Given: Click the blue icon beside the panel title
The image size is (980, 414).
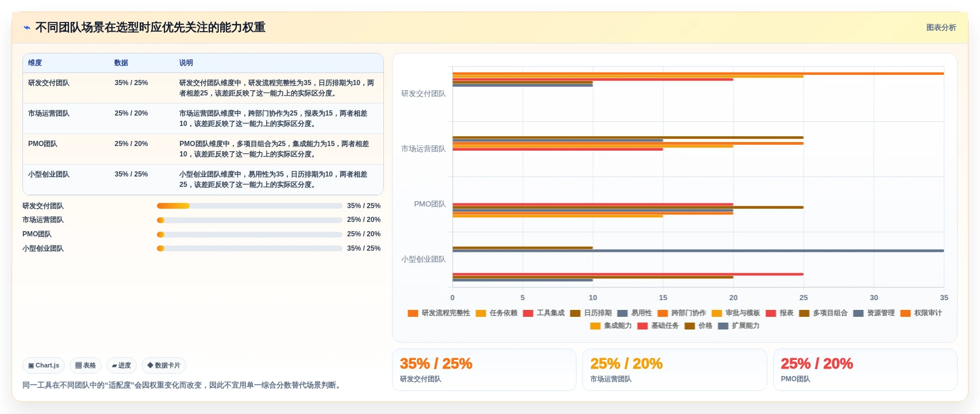Looking at the screenshot, I should (27, 28).
